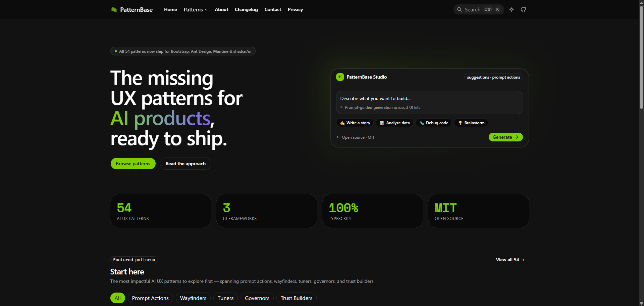Click the Brainstorm lightbulb icon

click(x=460, y=123)
